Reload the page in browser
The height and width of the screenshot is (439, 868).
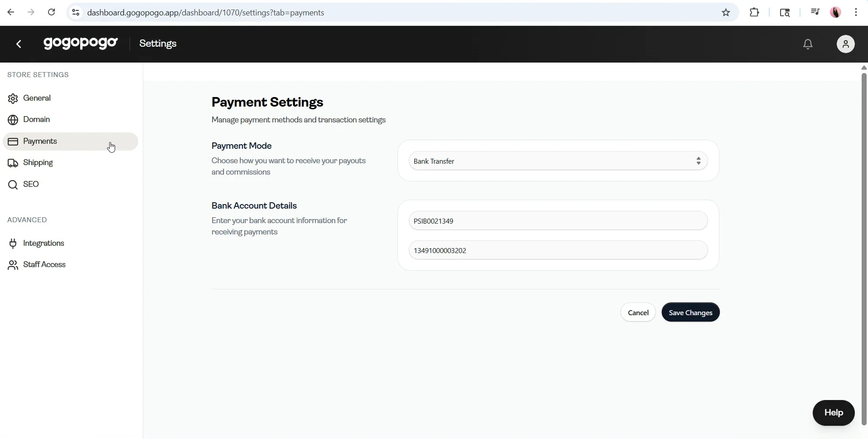[51, 12]
